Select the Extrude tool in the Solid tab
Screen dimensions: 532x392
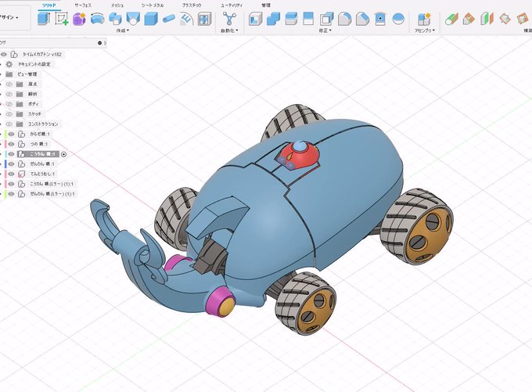click(x=44, y=18)
